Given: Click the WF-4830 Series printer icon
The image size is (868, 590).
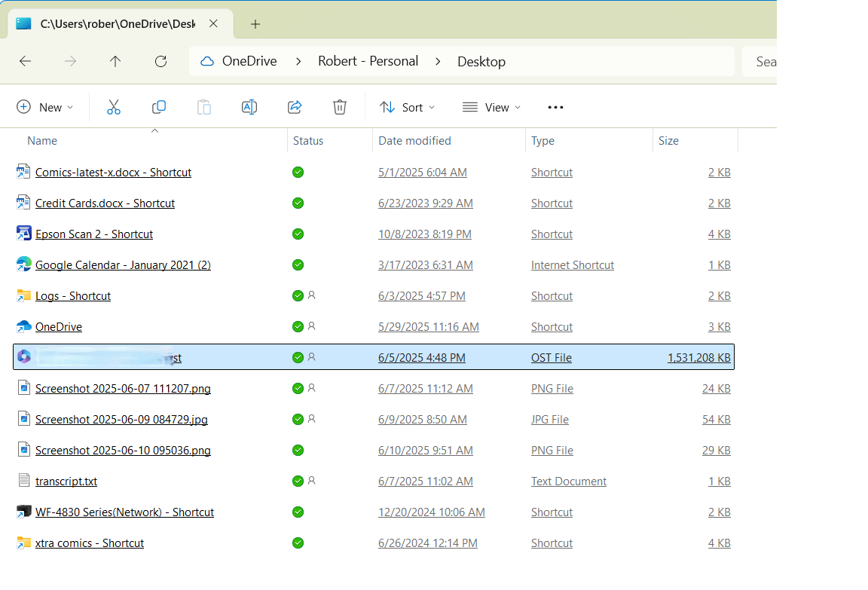Looking at the screenshot, I should point(24,512).
